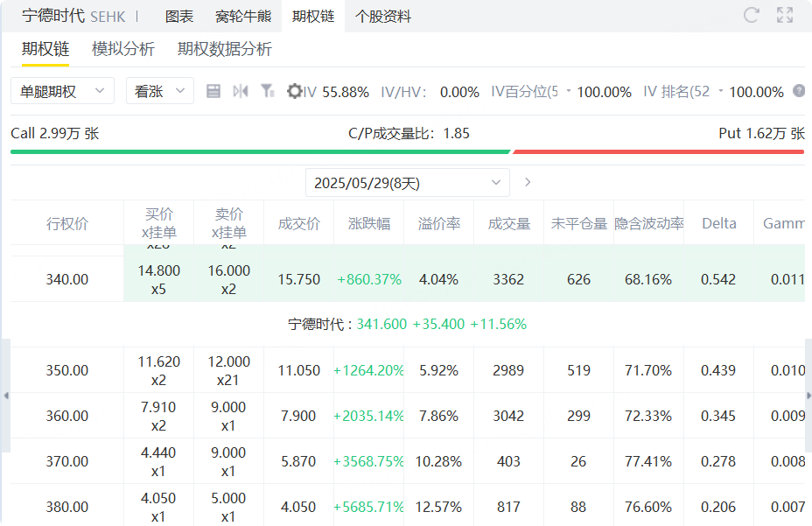Click the volume value 3362

coord(508,279)
